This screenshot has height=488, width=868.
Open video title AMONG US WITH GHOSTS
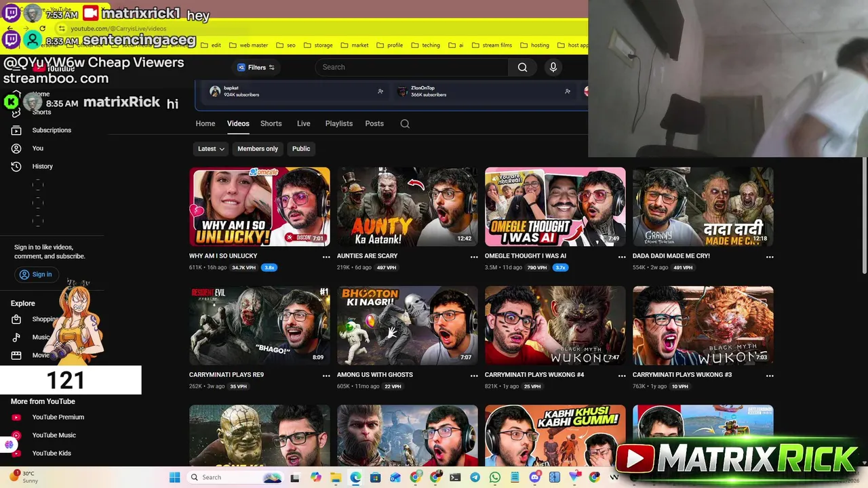tap(375, 374)
